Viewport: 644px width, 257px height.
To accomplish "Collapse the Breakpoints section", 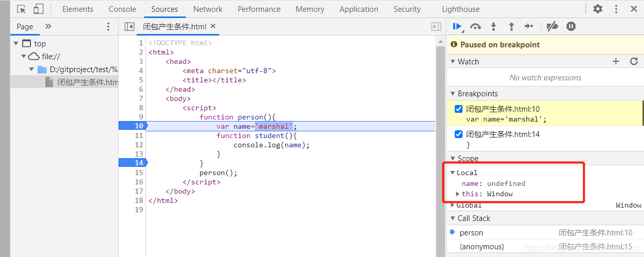I will pos(452,94).
